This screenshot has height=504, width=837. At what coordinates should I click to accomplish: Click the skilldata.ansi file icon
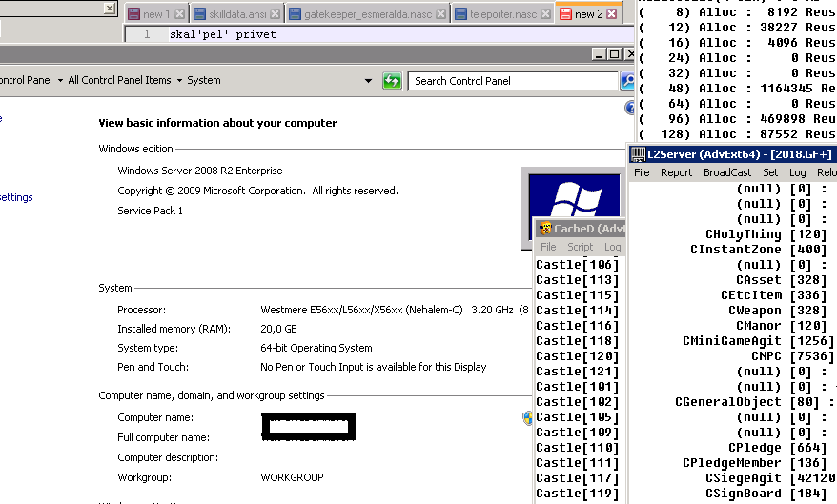199,14
